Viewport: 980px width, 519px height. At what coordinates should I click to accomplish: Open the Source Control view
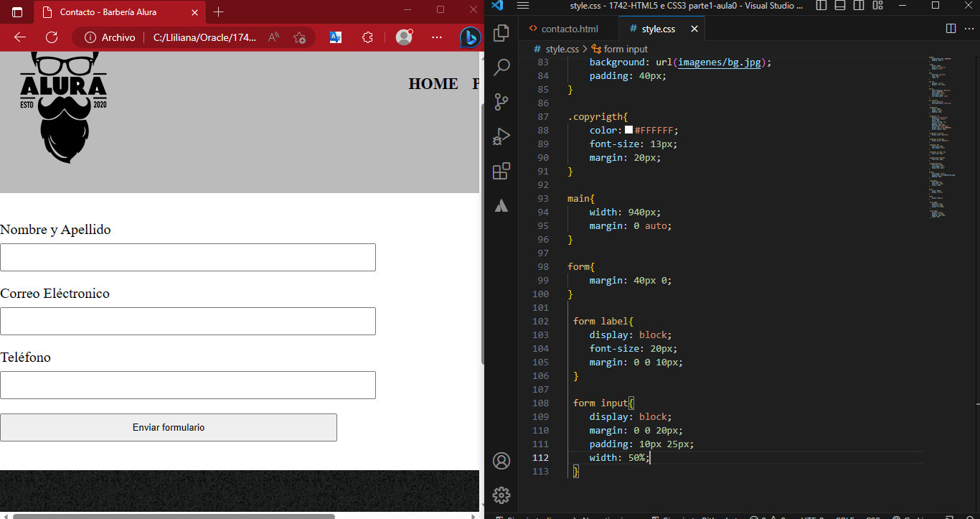501,102
